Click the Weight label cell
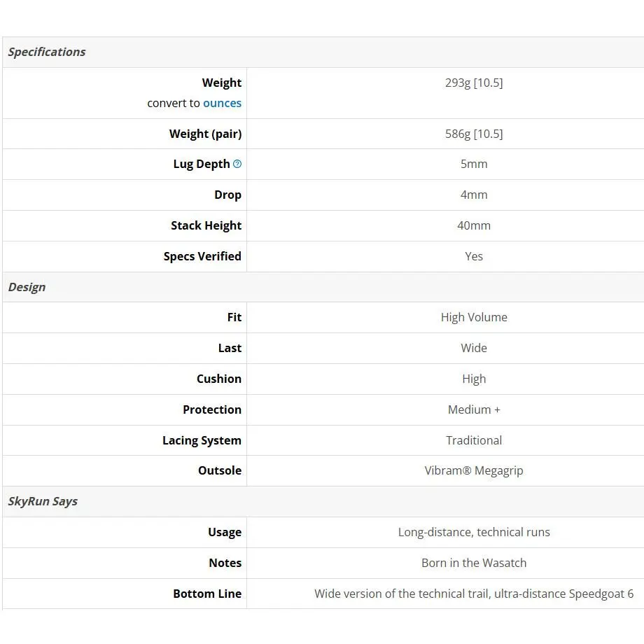Viewport: 644px width, 644px height. [125, 93]
